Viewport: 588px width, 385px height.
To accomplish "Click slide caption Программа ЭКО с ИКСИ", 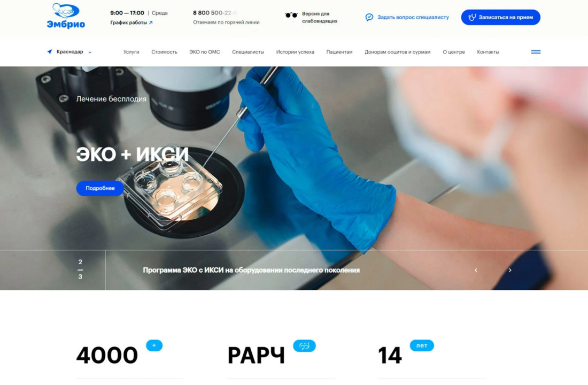I will pyautogui.click(x=251, y=270).
